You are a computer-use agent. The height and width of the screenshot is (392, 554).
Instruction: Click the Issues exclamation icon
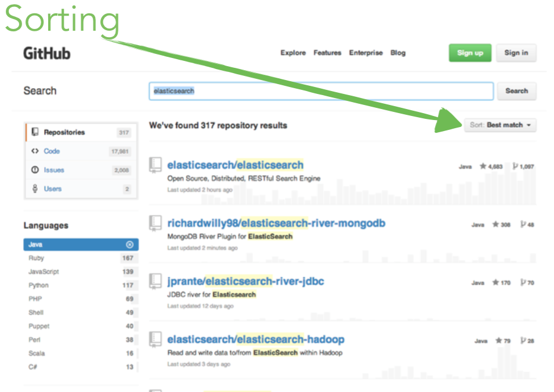click(x=35, y=170)
